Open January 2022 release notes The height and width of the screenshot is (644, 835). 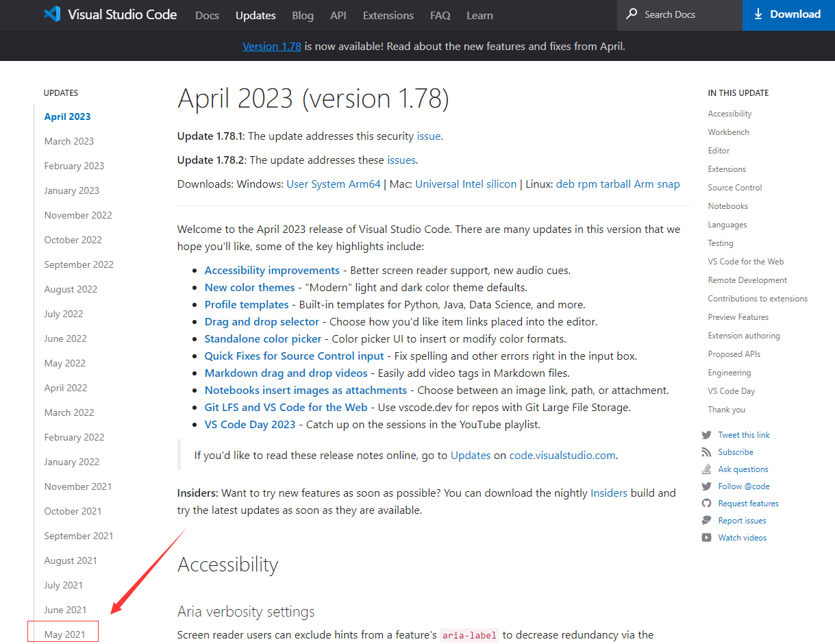(72, 462)
